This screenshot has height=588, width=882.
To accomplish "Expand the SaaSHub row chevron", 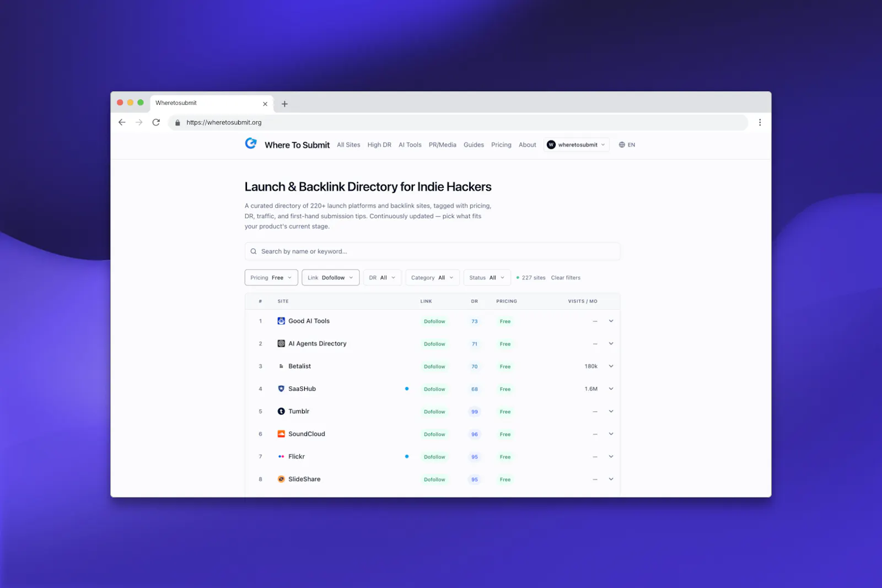I will (611, 389).
